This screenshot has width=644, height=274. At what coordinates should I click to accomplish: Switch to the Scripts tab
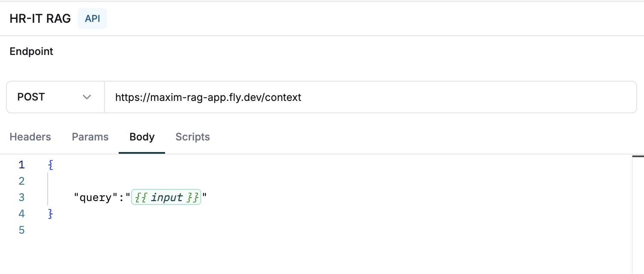pyautogui.click(x=192, y=137)
